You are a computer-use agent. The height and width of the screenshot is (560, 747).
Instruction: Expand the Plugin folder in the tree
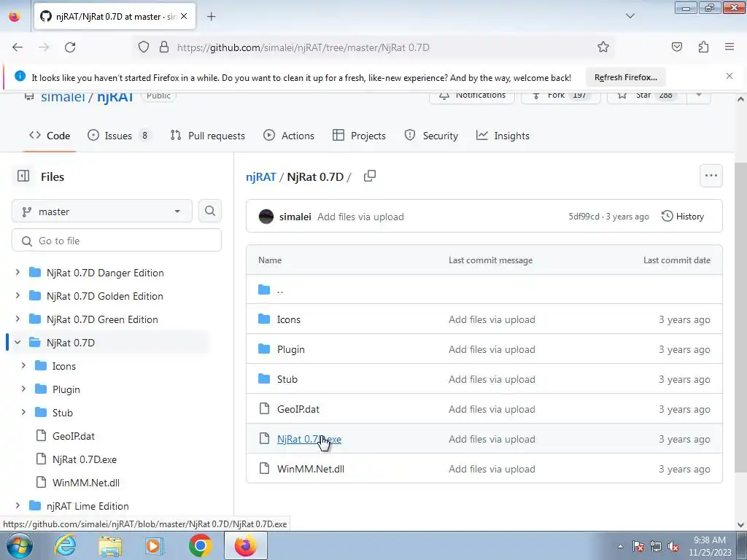[x=23, y=389]
